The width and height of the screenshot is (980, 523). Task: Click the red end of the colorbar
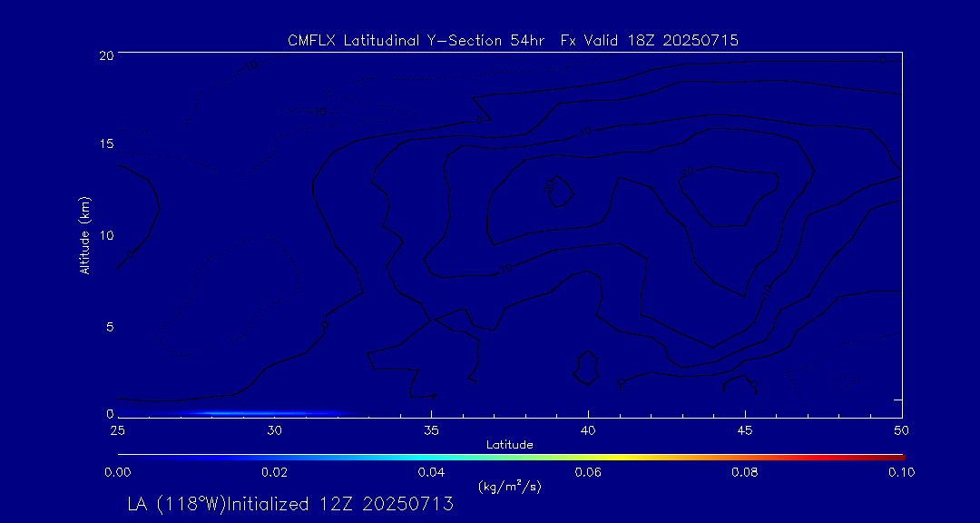pyautogui.click(x=898, y=456)
